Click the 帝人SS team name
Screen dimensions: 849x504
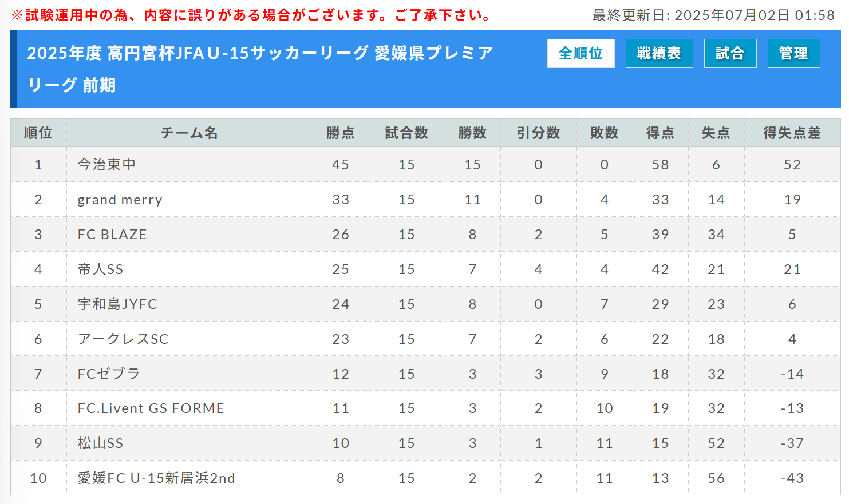click(100, 269)
